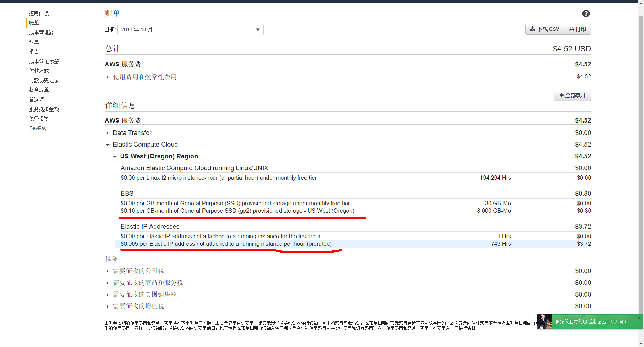Expand the 需要征收的公司税 tax row
This screenshot has height=347, width=644.
108,271
